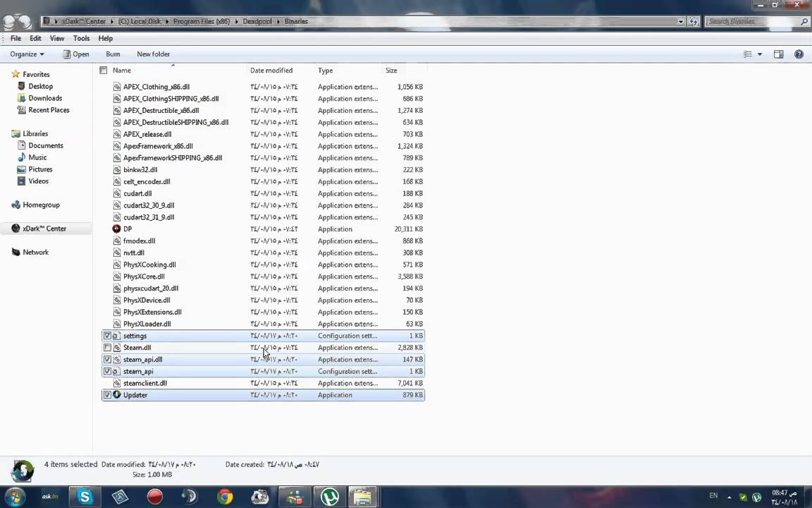Click the taskbar clock showing 08:47

pyautogui.click(x=784, y=497)
